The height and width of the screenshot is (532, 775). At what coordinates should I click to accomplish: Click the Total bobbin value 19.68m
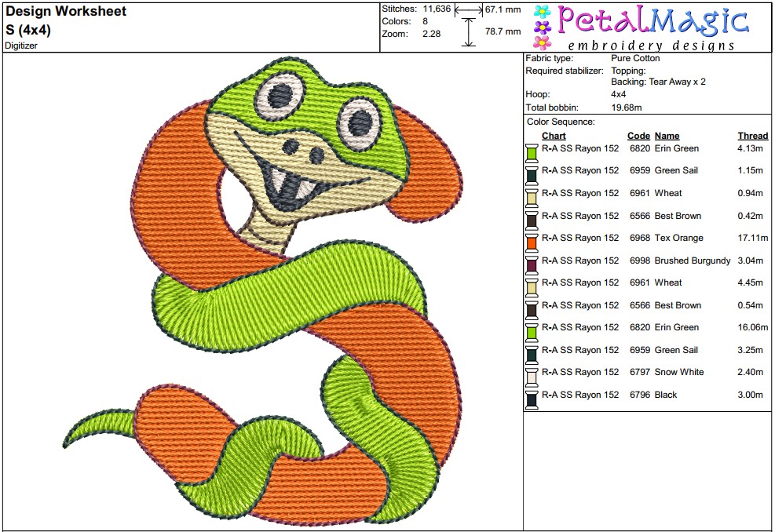pos(627,107)
